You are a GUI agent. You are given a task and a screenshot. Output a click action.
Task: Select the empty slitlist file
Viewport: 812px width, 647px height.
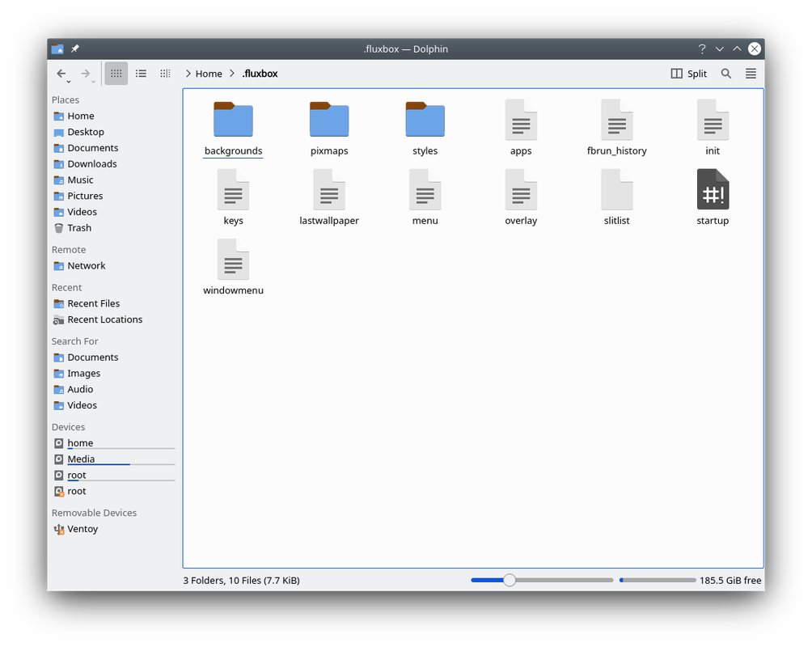pyautogui.click(x=617, y=197)
